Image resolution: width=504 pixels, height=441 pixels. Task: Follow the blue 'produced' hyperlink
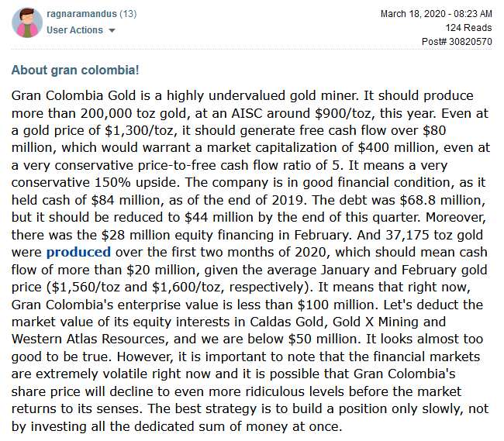[79, 252]
